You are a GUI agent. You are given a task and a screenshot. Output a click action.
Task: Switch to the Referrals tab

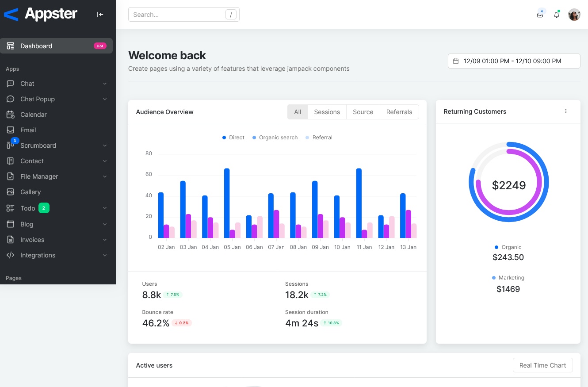(x=399, y=112)
